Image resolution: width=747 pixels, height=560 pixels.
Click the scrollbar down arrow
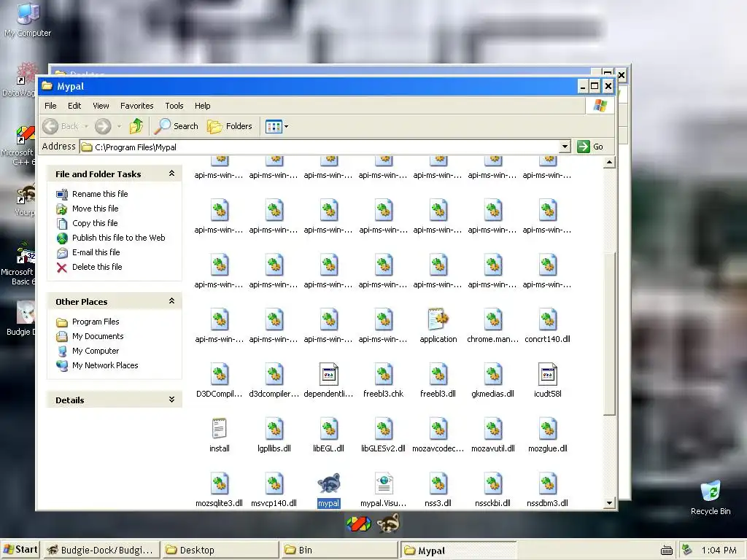[609, 503]
